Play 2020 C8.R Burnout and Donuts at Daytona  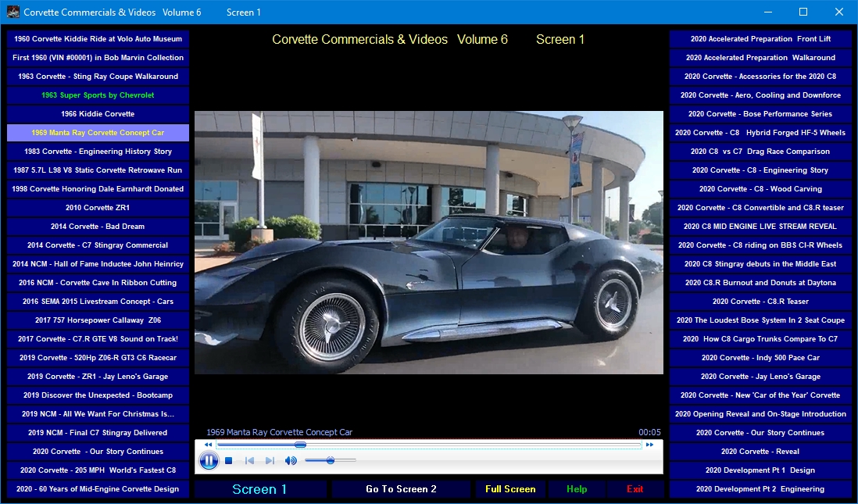760,283
